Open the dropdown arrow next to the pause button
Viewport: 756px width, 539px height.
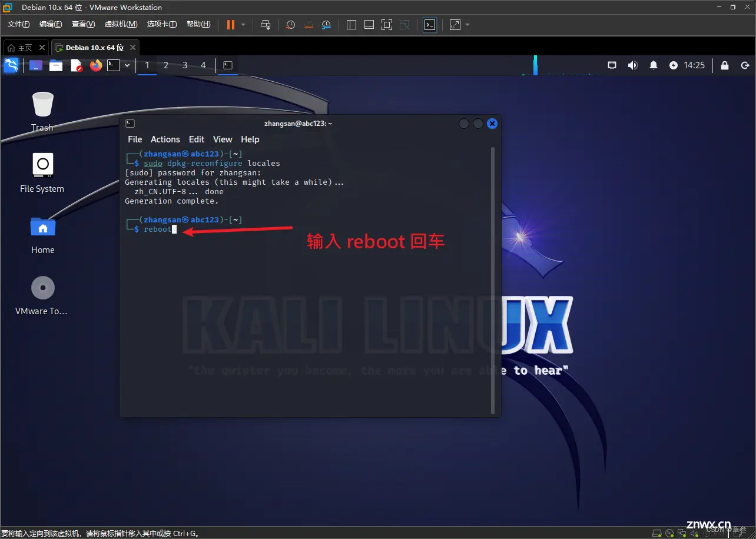coord(243,25)
